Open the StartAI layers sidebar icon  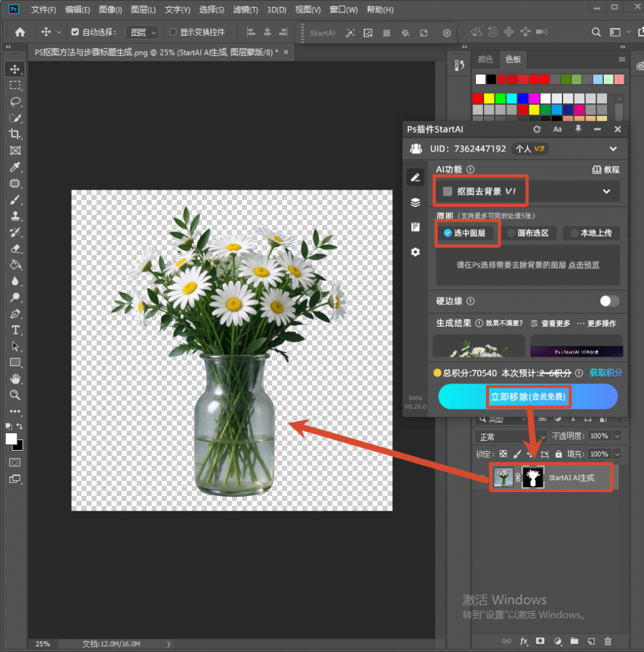[415, 202]
